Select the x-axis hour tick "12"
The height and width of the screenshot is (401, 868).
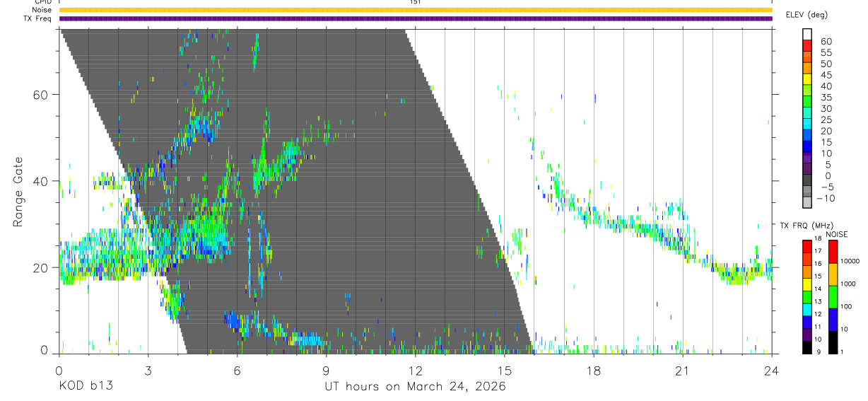click(415, 370)
